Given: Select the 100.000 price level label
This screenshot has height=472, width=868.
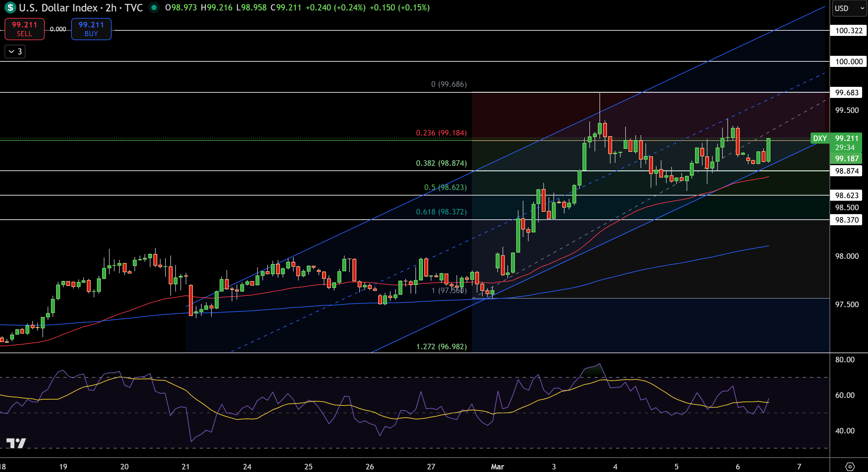Looking at the screenshot, I should point(849,62).
